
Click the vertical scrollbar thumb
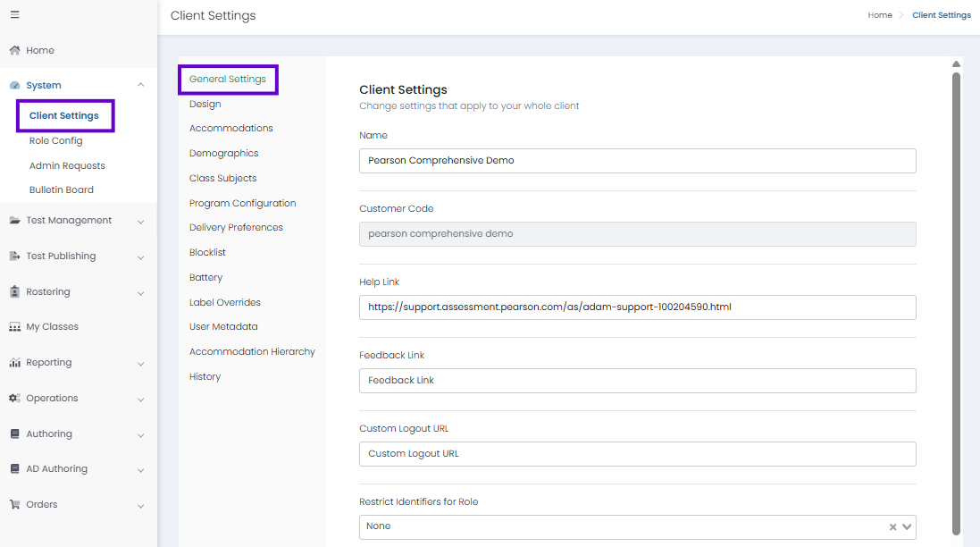[956, 304]
